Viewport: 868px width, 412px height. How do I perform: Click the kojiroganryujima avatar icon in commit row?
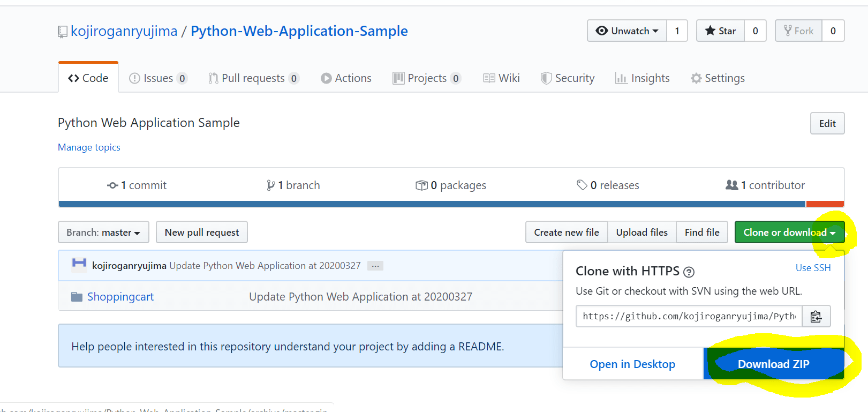[79, 265]
